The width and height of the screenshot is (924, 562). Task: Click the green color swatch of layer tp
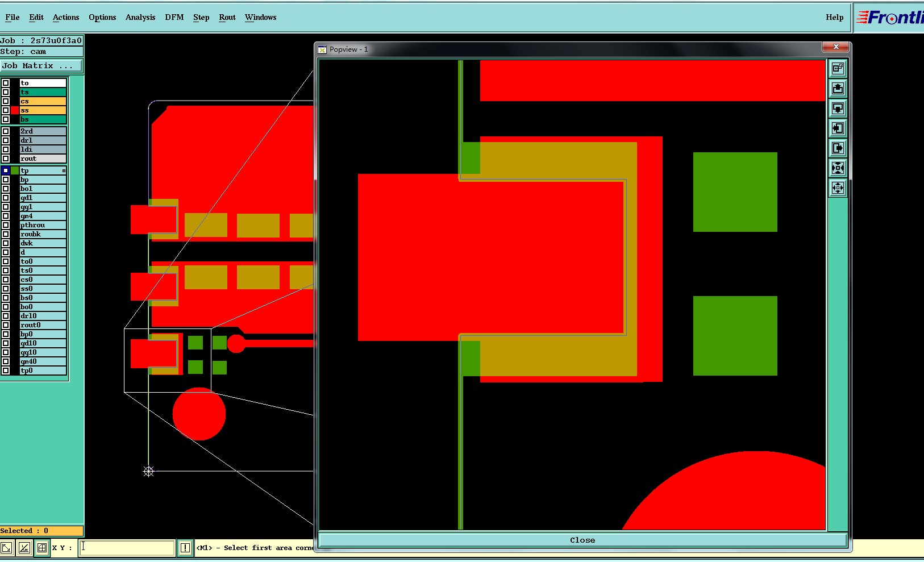[15, 170]
